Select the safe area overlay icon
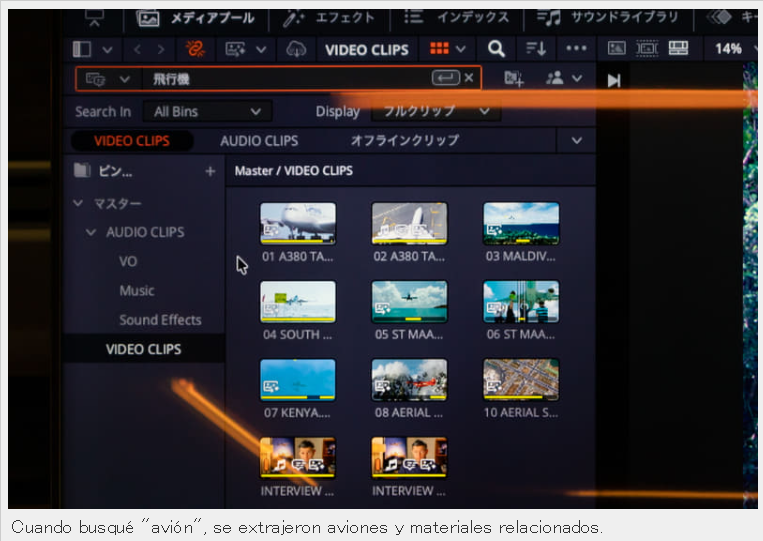This screenshot has width=763, height=541. [x=647, y=48]
